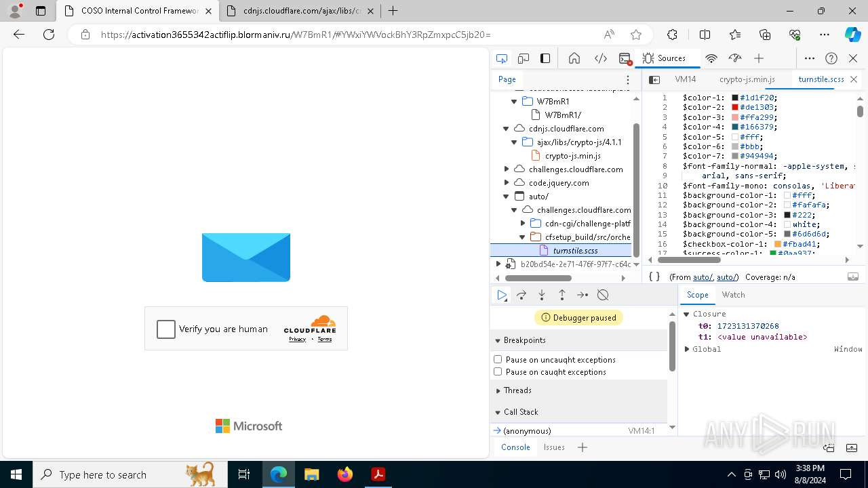Toggle the DevTools activity bar dock icon
Image resolution: width=868 pixels, height=488 pixels.
tap(545, 58)
